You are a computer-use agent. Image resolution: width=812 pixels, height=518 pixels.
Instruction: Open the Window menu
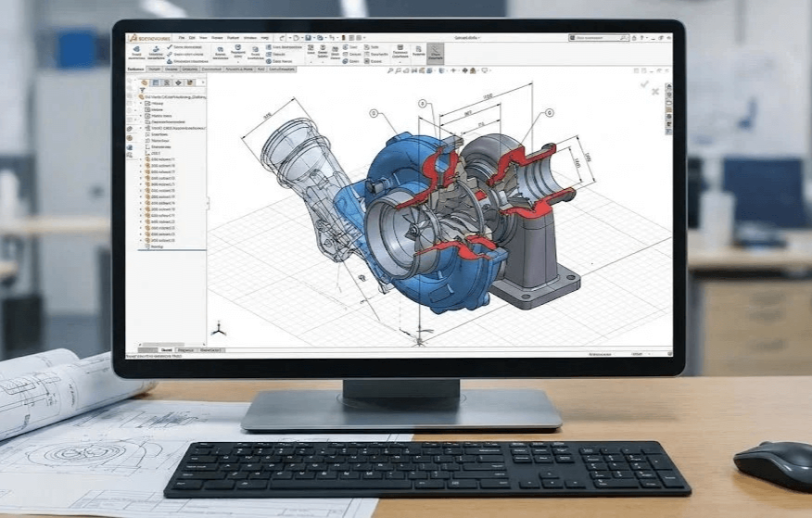pos(250,38)
